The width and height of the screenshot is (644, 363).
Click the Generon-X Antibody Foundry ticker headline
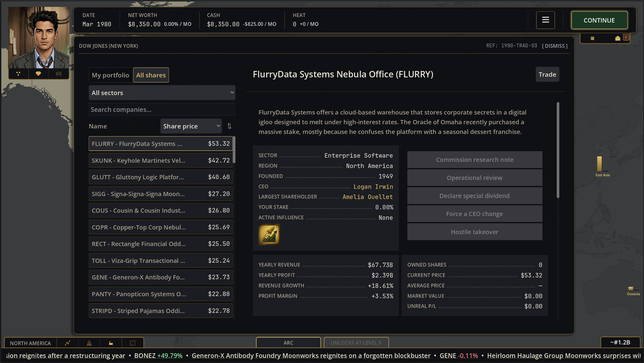(311, 356)
